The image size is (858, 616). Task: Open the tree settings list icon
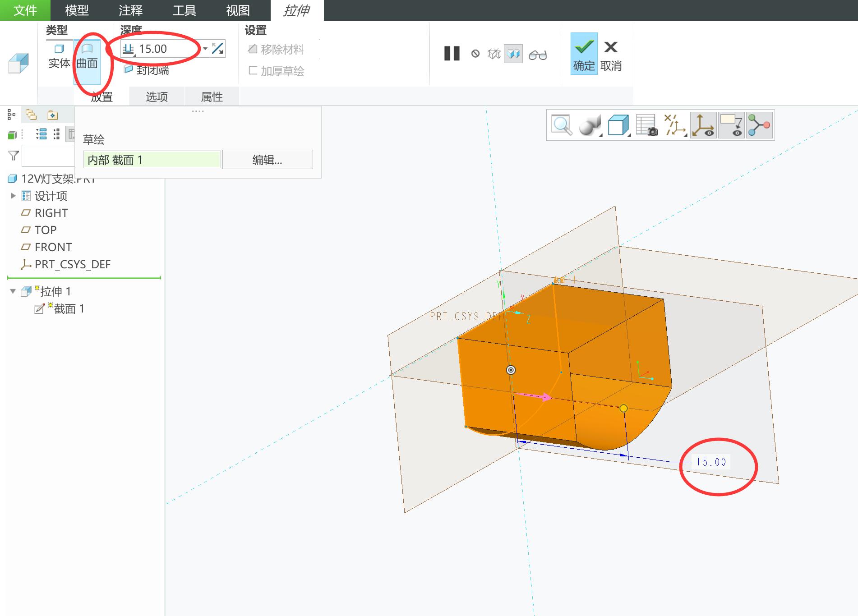[41, 134]
